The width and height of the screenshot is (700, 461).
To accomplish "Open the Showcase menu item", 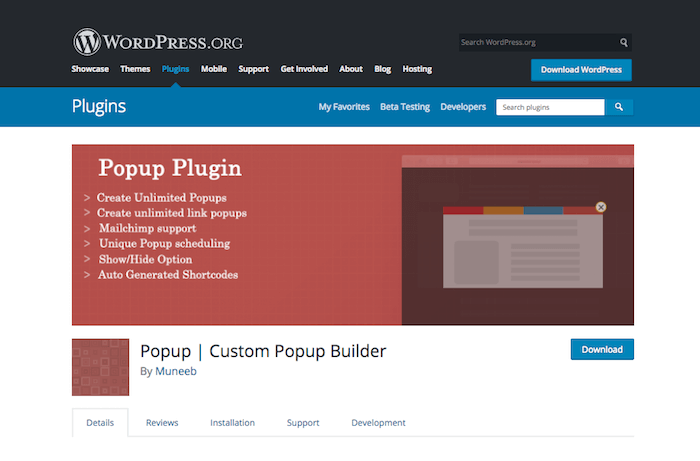I will pos(90,69).
